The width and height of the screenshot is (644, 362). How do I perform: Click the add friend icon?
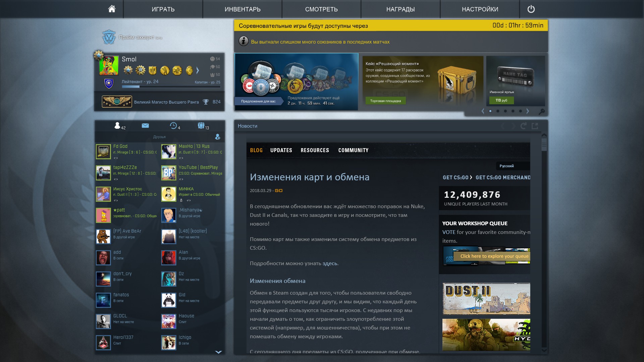218,137
